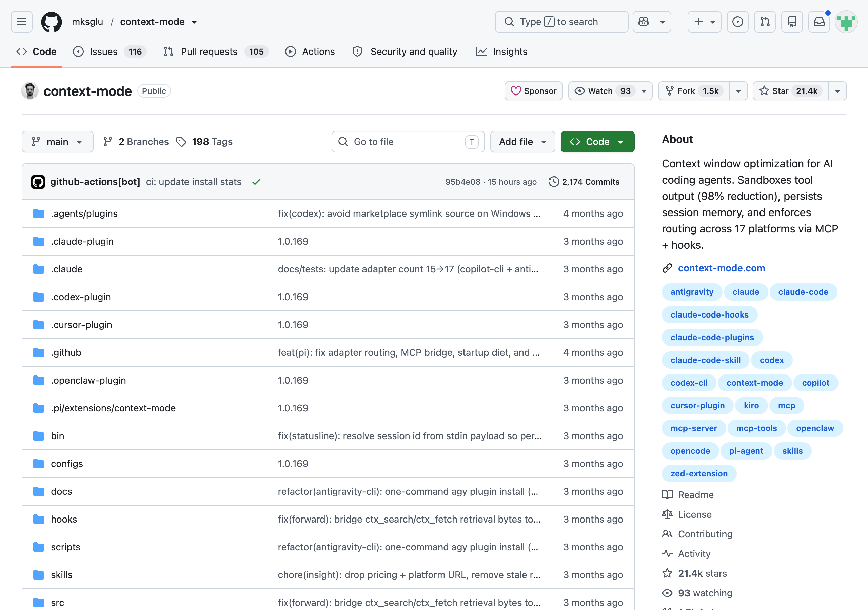Open repositories icon in header
This screenshot has width=868, height=610.
(792, 22)
